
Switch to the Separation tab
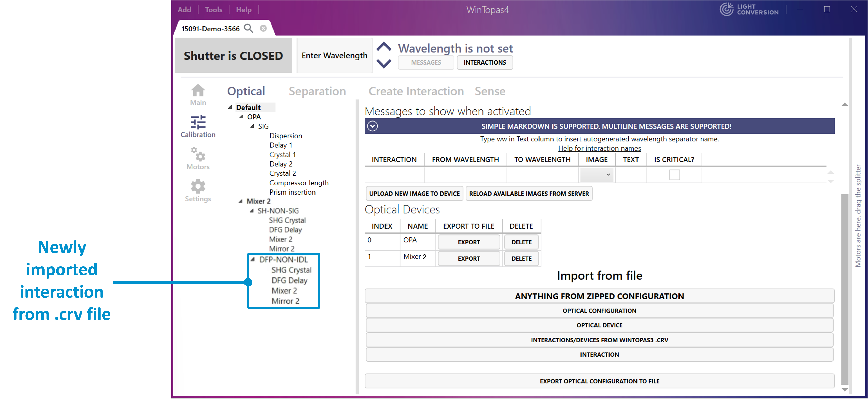[317, 91]
